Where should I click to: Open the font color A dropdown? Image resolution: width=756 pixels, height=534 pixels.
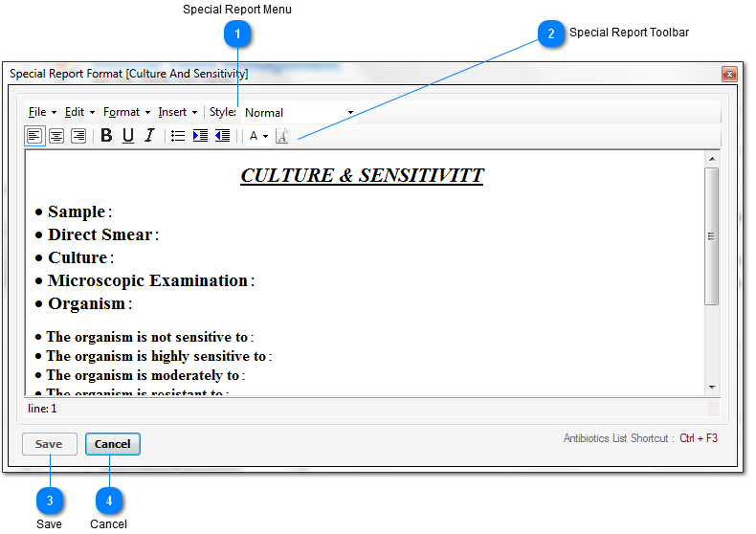(x=258, y=137)
